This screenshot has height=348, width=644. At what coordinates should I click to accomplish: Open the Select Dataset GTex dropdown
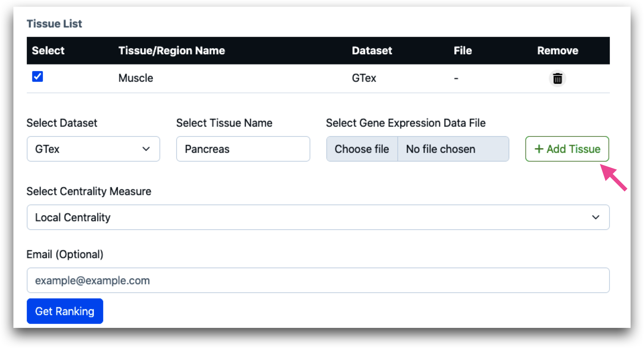coord(93,149)
